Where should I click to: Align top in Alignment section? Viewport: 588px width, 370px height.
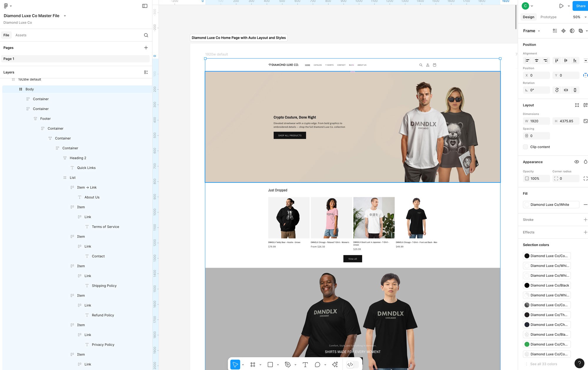[557, 61]
